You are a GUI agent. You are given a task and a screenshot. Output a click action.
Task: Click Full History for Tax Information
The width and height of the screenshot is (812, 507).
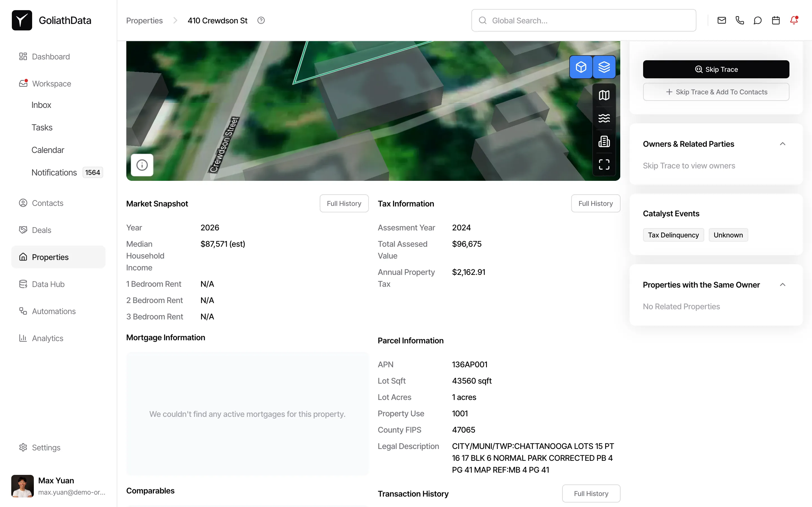tap(595, 204)
